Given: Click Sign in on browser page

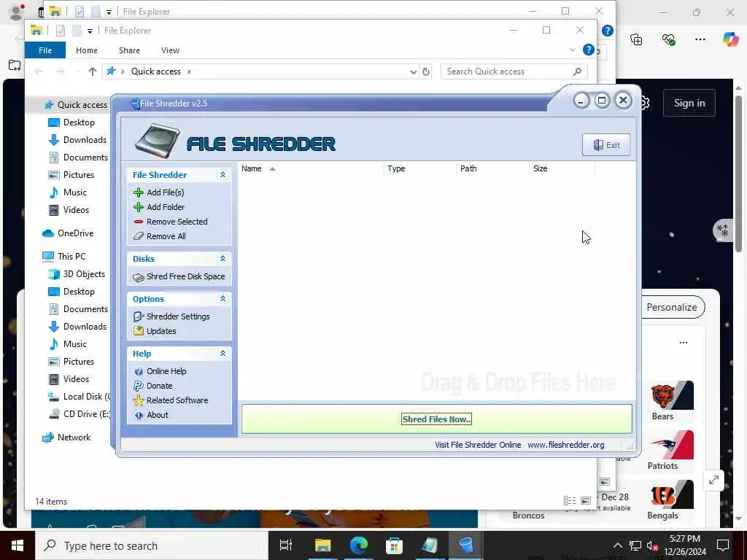Looking at the screenshot, I should 689,103.
